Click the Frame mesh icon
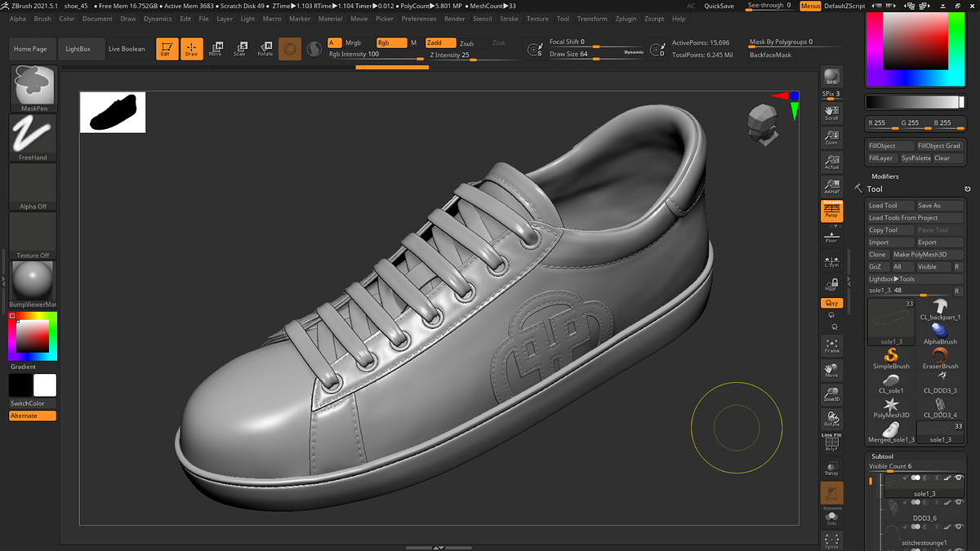Viewport: 980px width, 551px height. [x=831, y=344]
